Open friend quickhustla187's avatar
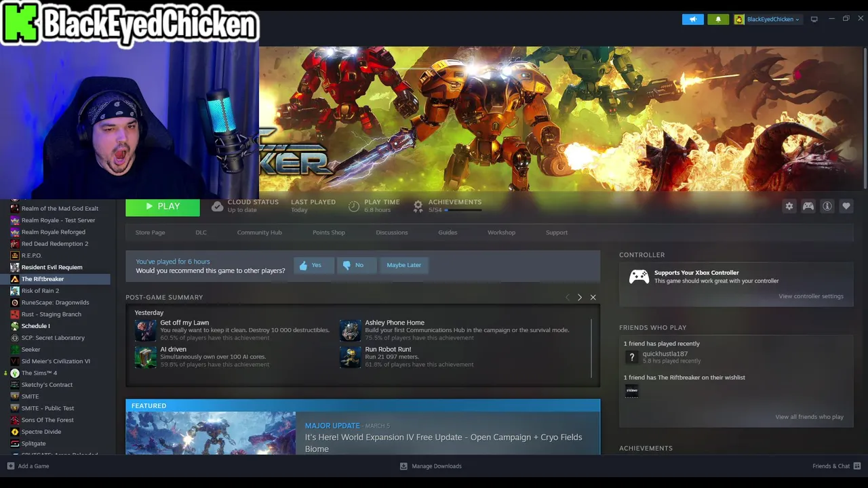The height and width of the screenshot is (488, 868). click(x=631, y=357)
